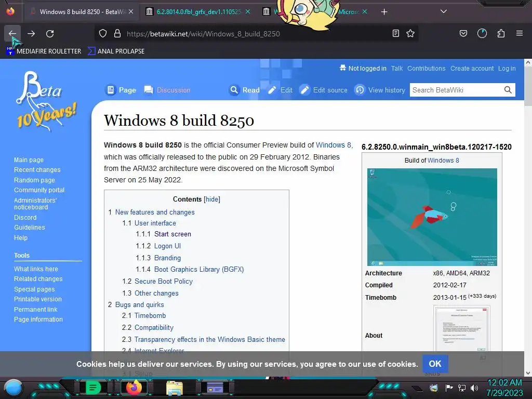Reload the current page

[50, 34]
